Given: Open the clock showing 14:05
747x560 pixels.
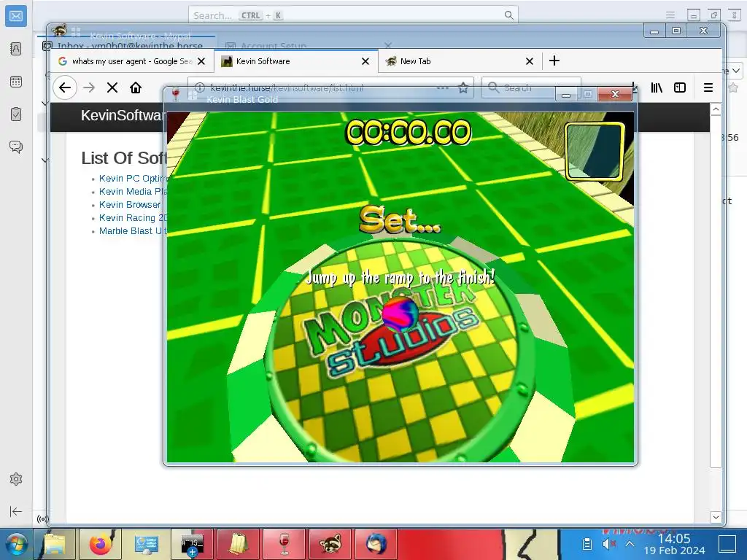Looking at the screenshot, I should coord(674,544).
